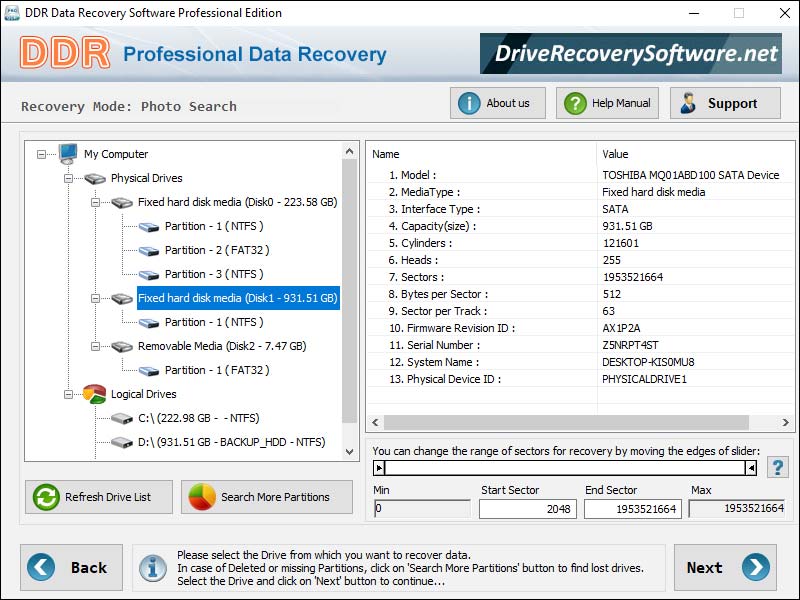The height and width of the screenshot is (600, 800).
Task: Click the app icon in the title bar
Action: click(11, 13)
